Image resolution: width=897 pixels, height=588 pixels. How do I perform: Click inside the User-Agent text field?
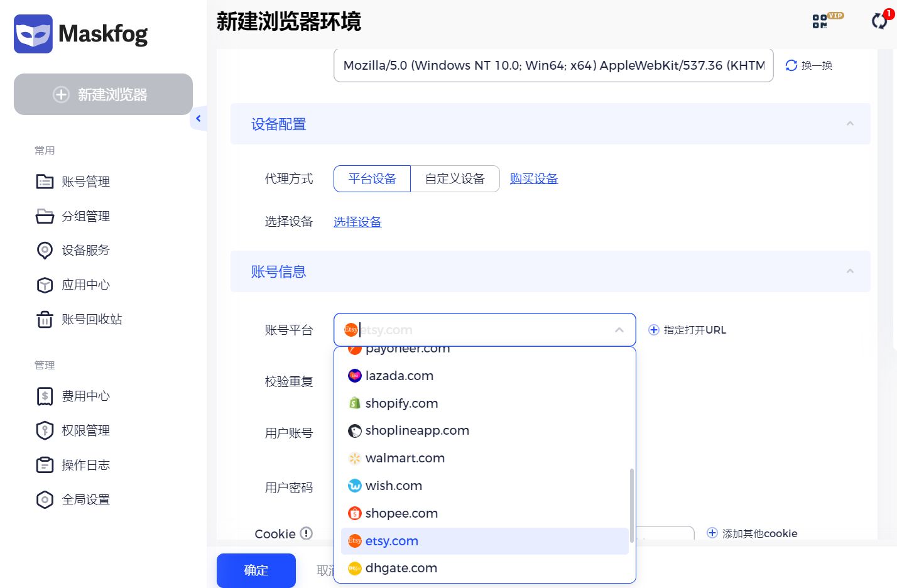pyautogui.click(x=553, y=65)
